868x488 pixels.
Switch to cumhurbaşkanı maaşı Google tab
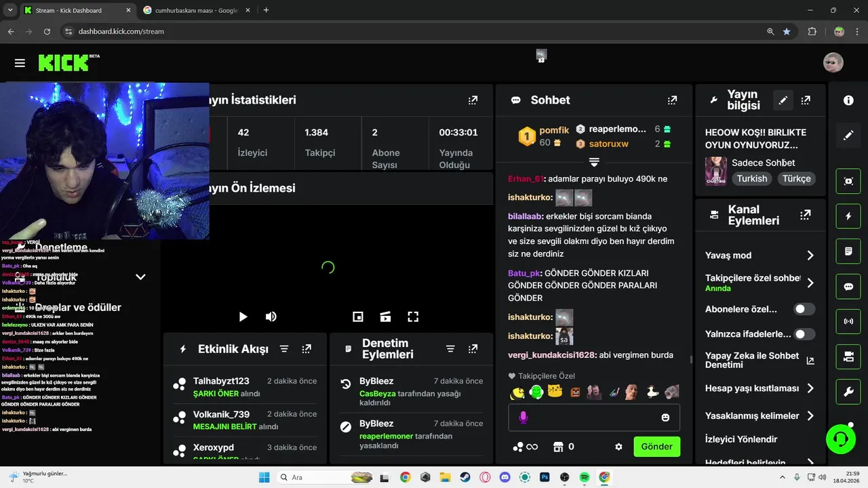(x=197, y=10)
